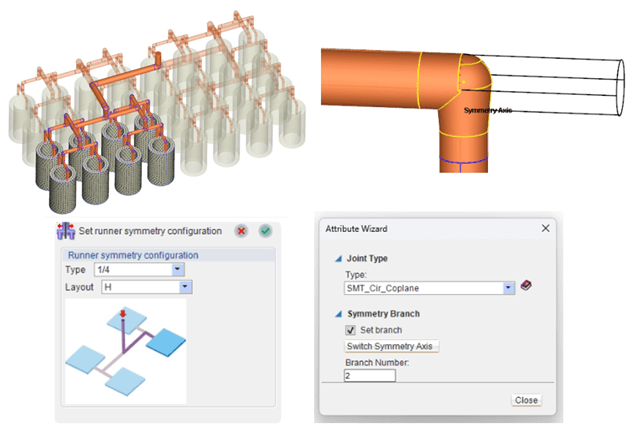Open the Layout dropdown showing H
Screen dimensions: 642x432
[x=184, y=287]
